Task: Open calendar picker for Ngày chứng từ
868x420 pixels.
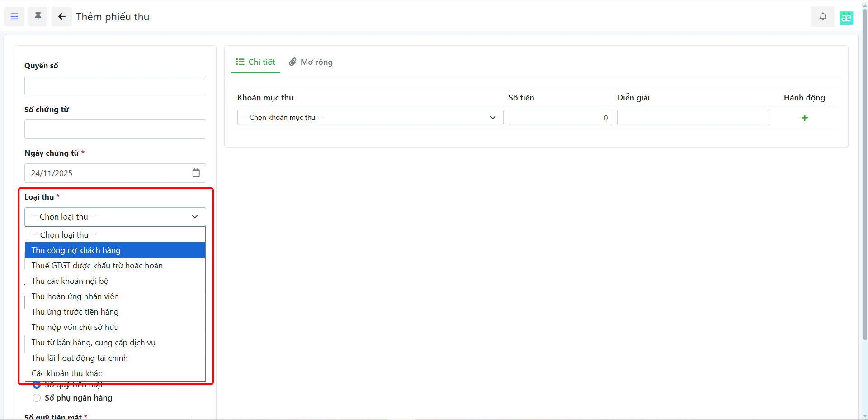Action: pyautogui.click(x=196, y=173)
